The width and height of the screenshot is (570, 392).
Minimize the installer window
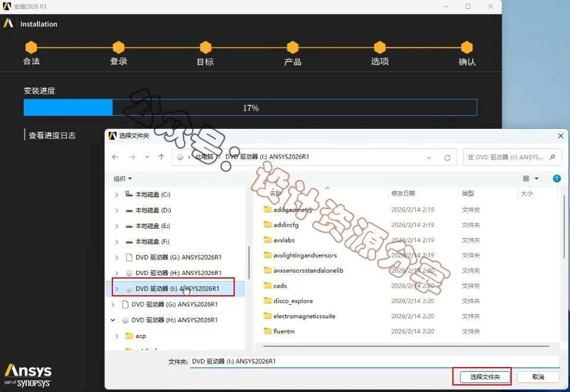tap(446, 7)
